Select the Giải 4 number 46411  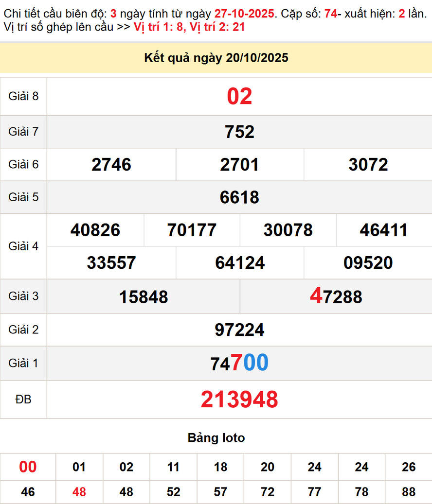(384, 230)
